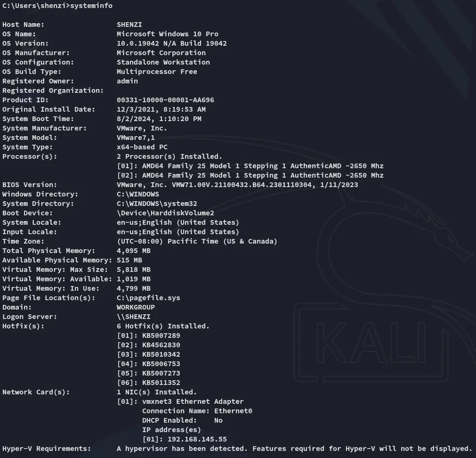Click 'A hypervisor has been detected.' message
476x458 pixels.
pyautogui.click(x=182, y=448)
